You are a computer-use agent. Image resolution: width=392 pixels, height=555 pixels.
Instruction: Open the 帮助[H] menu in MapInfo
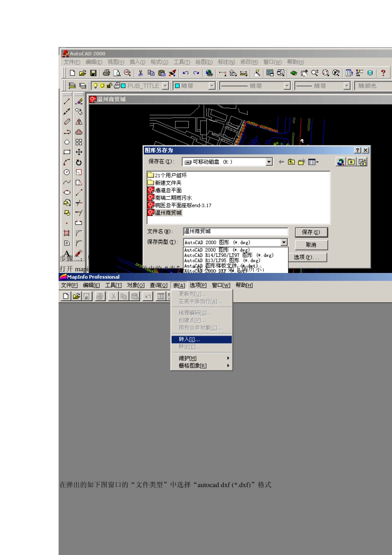244,285
